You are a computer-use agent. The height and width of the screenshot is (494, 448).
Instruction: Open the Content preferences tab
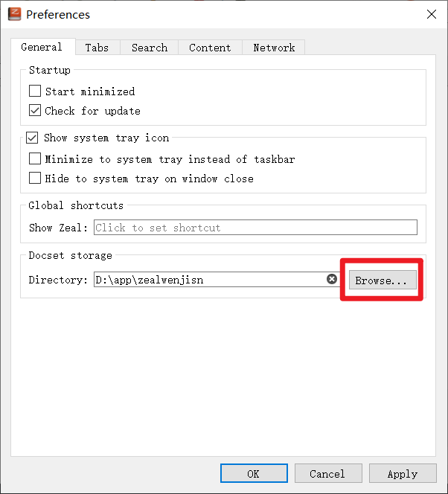pos(210,48)
